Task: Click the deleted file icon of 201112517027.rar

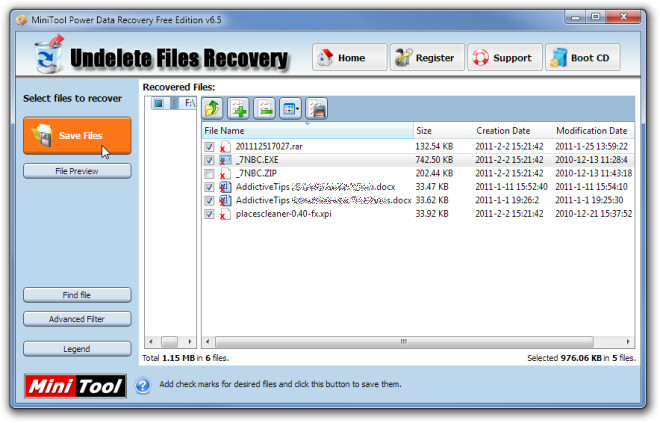Action: [x=225, y=146]
